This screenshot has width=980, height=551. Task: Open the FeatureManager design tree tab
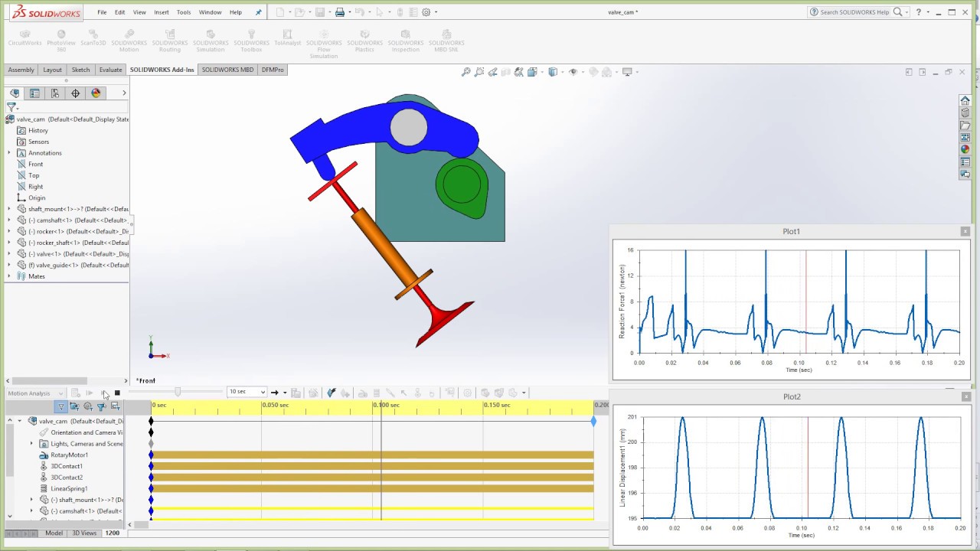click(15, 93)
